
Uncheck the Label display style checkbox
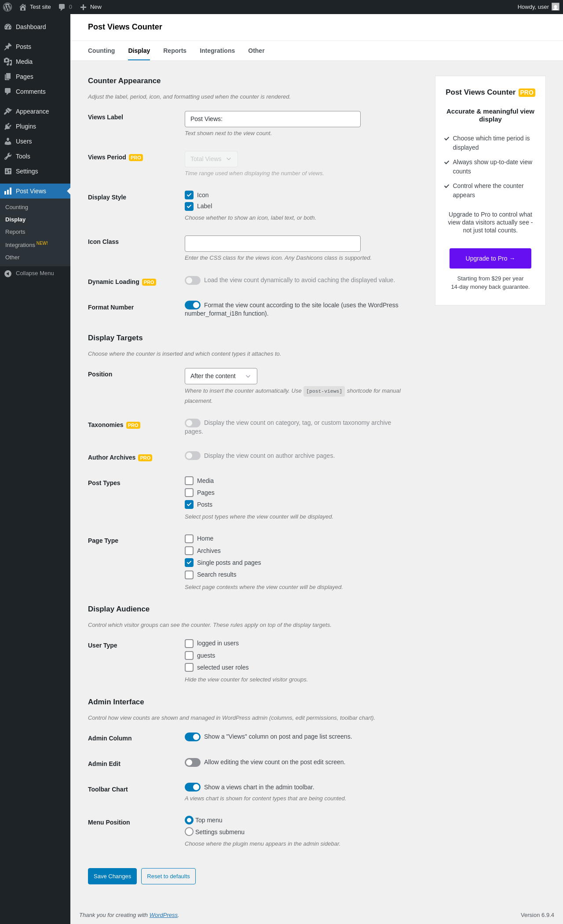tap(189, 206)
